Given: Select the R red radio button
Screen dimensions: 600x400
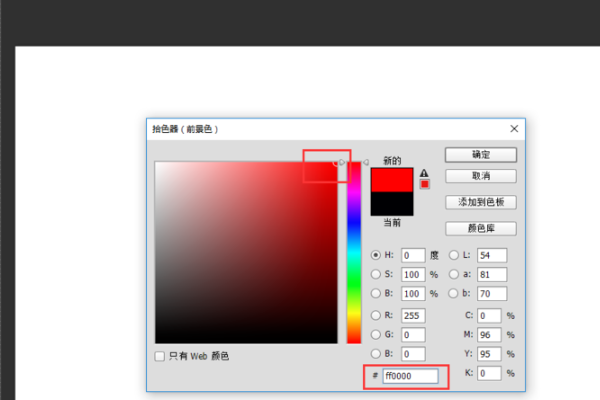Looking at the screenshot, I should pos(376,315).
